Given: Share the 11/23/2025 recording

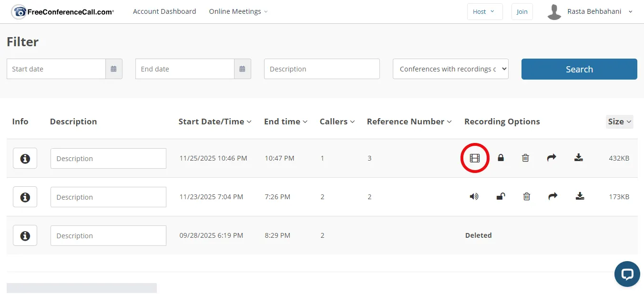Looking at the screenshot, I should [x=552, y=196].
